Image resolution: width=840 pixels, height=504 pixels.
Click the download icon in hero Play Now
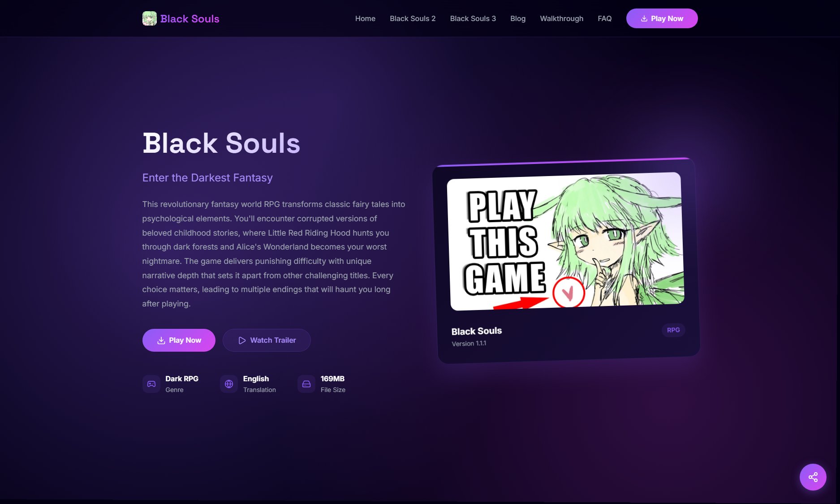(x=161, y=340)
